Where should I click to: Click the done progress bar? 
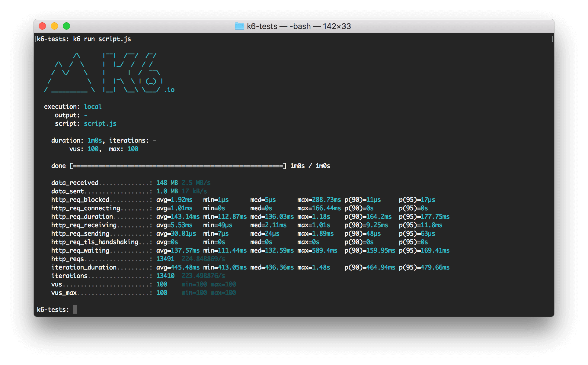pyautogui.click(x=178, y=166)
